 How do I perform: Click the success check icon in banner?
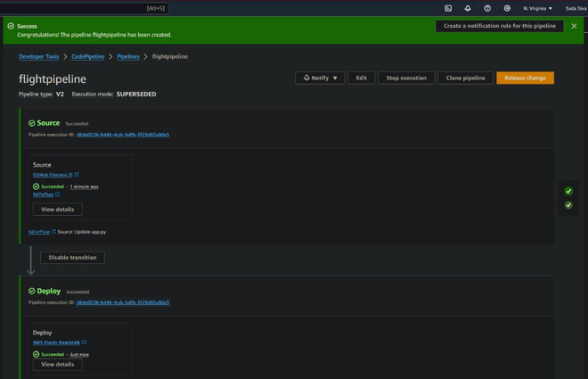(x=11, y=26)
